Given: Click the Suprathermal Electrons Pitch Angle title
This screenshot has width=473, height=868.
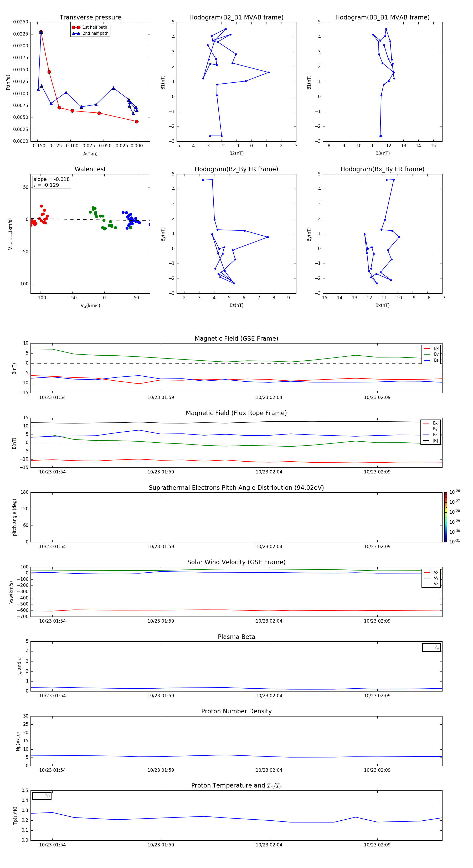Looking at the screenshot, I should point(236,488).
